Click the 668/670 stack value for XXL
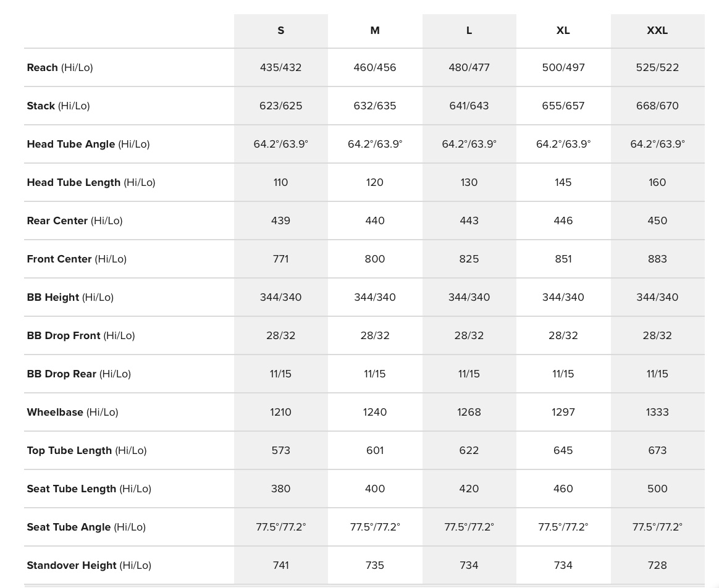Viewport: 719px width, 588px height. tap(657, 106)
